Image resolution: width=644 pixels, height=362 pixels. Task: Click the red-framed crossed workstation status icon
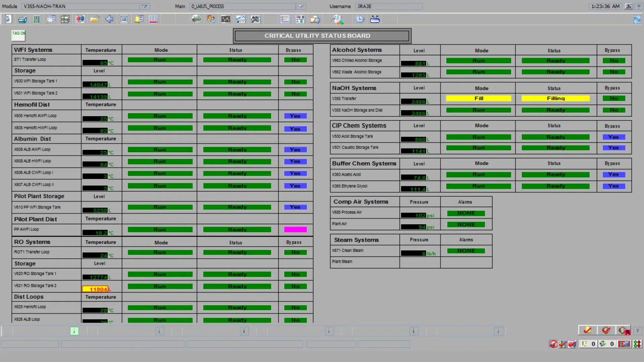[x=624, y=344]
